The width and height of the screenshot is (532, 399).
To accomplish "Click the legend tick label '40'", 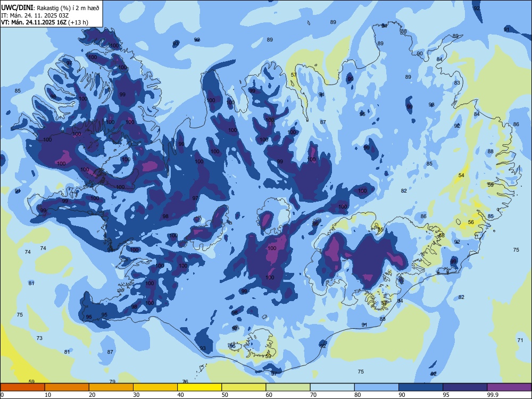I will click(181, 395).
